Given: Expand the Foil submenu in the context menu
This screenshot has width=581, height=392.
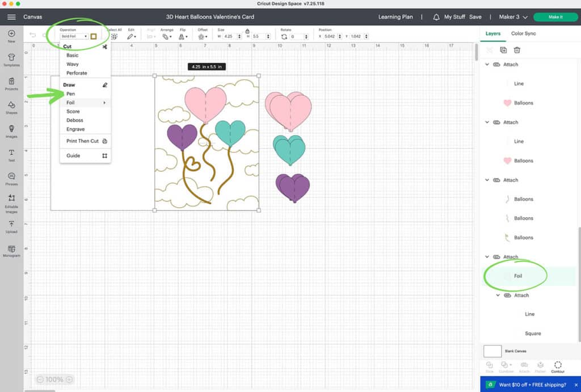Looking at the screenshot, I should (84, 103).
